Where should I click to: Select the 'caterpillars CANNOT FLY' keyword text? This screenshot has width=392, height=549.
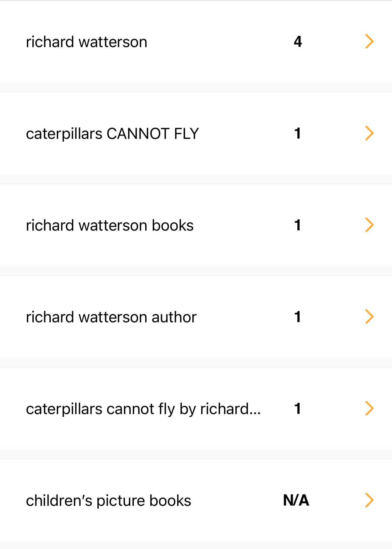[112, 134]
